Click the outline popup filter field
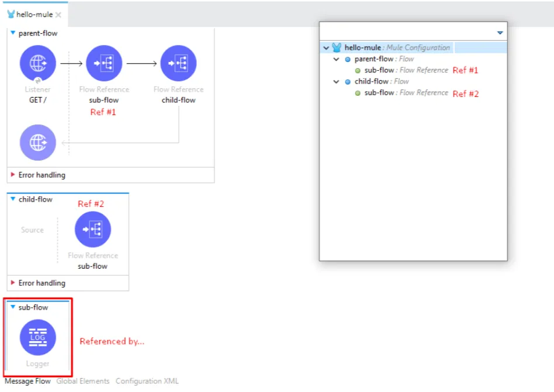 (407, 32)
